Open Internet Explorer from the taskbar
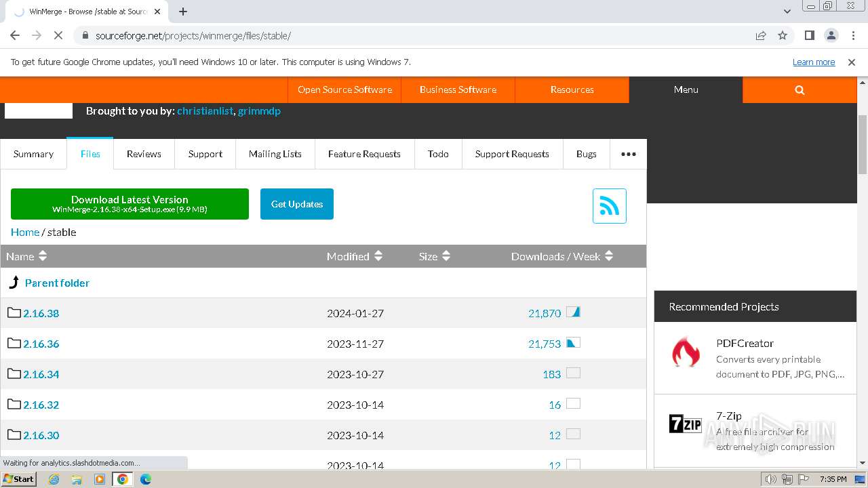Screen dimensions: 868x488 coord(54,479)
